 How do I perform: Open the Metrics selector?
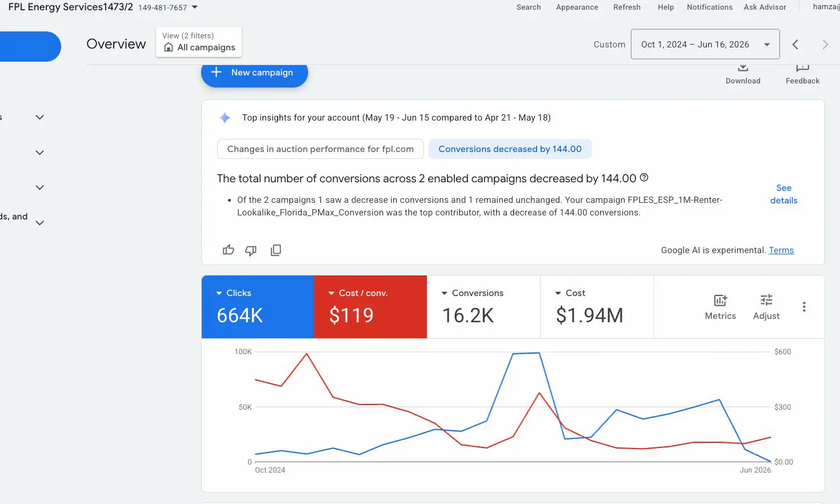tap(720, 307)
